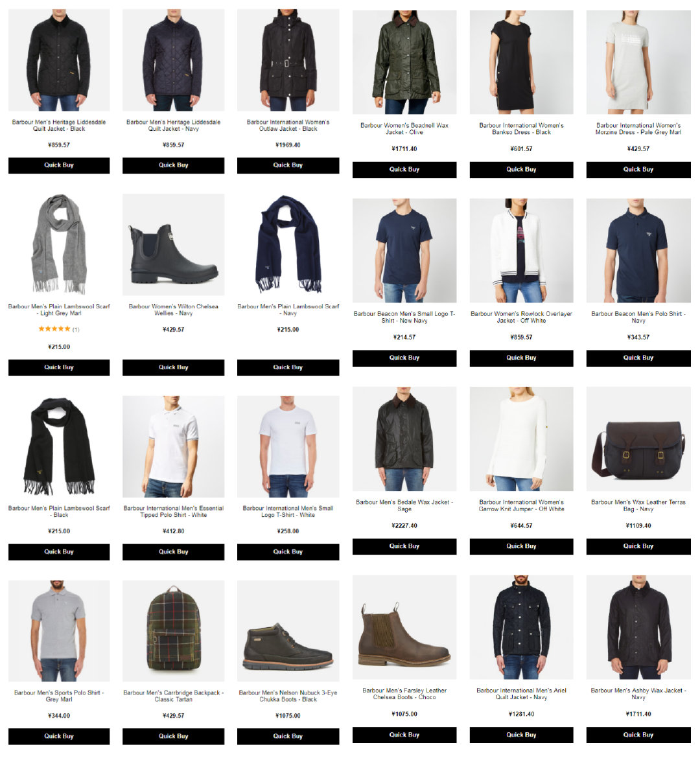Quick Buy the Morzine Dress Pale Grey
Screen dimensions: 700x758
tap(638, 170)
